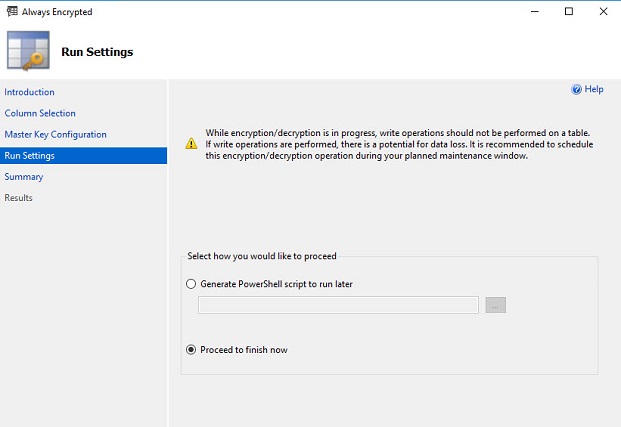
Task: Select the Run Settings step in sidebar
Action: (x=30, y=155)
